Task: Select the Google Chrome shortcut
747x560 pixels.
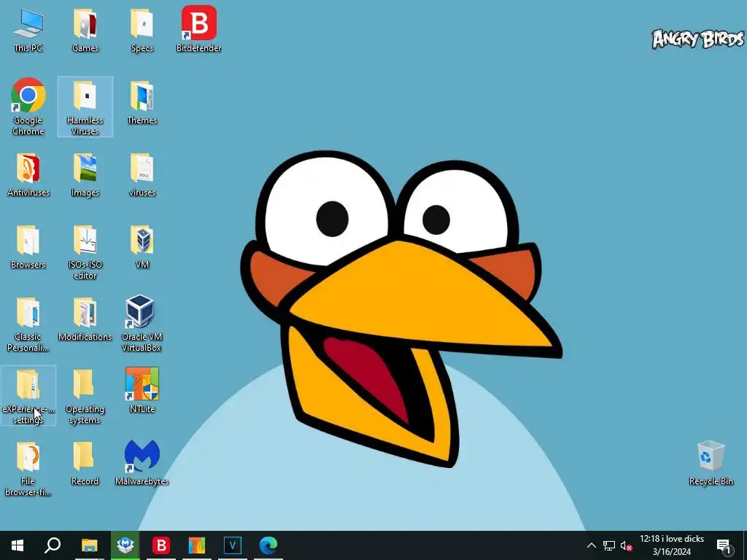Action: click(28, 106)
